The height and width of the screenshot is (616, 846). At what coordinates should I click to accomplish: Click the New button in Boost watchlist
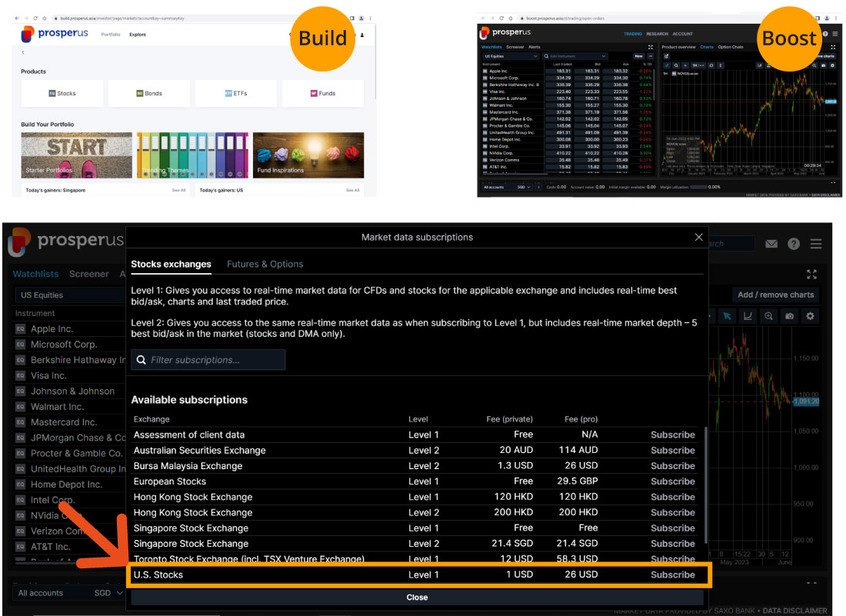point(639,56)
